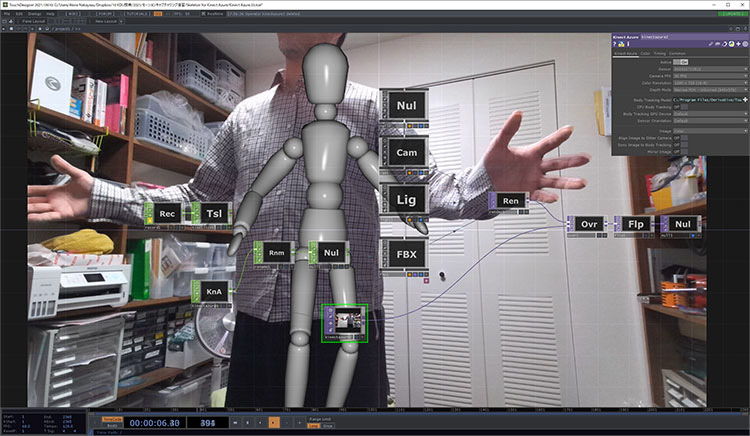The image size is (750, 436).
Task: Open the Sensor dropdown
Action: tap(710, 69)
